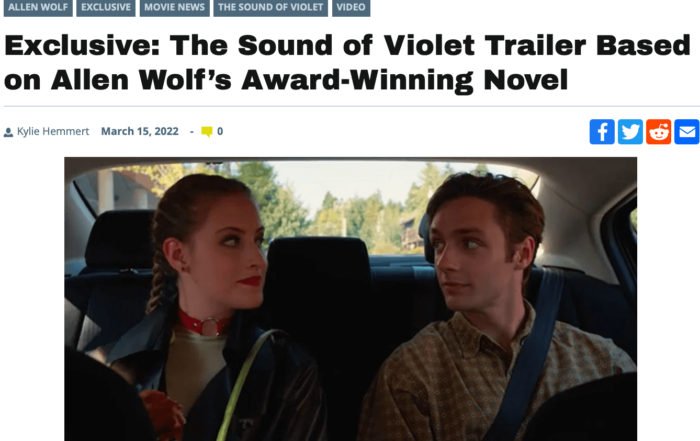Click the March 15, 2022 date
Image resolution: width=700 pixels, height=441 pixels.
(140, 132)
